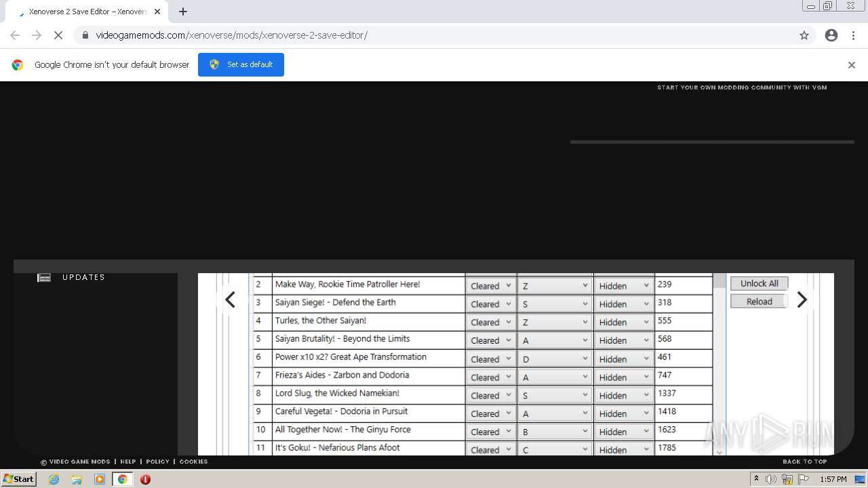The width and height of the screenshot is (868, 488).
Task: Open rank Z dropdown for Rookie Time Patroller quest
Action: coord(555,286)
